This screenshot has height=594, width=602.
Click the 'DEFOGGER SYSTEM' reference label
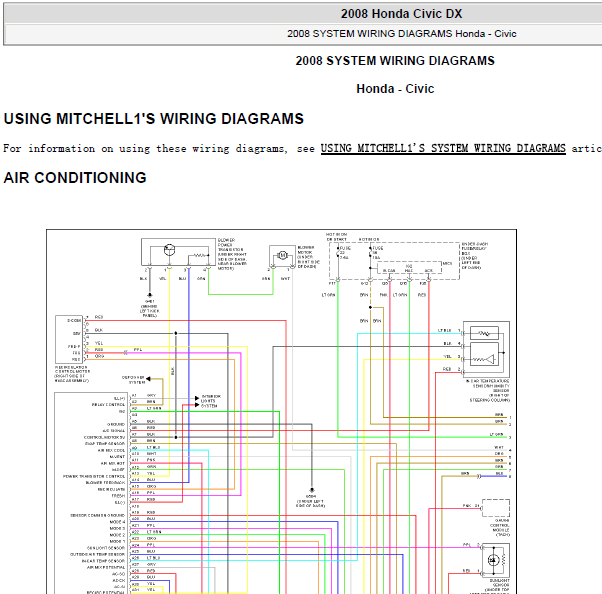(x=133, y=380)
